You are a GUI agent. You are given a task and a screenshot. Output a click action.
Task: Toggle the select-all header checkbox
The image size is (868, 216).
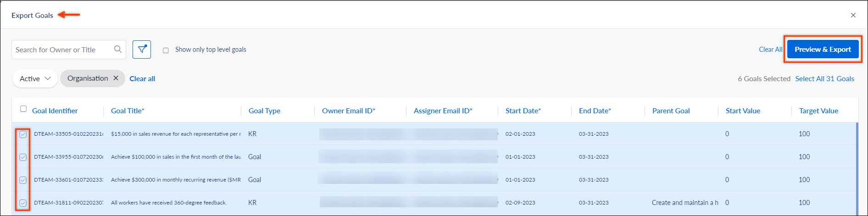pos(23,109)
